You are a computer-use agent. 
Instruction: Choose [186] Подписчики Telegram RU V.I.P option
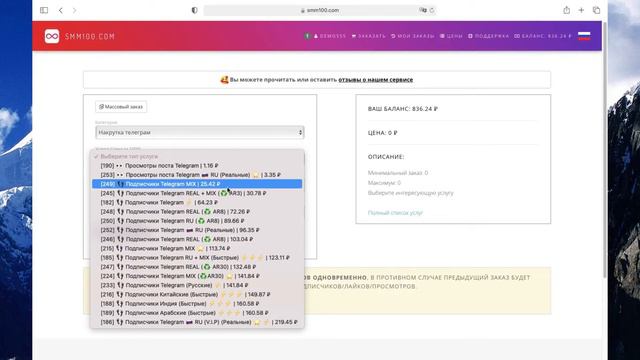coord(197,322)
